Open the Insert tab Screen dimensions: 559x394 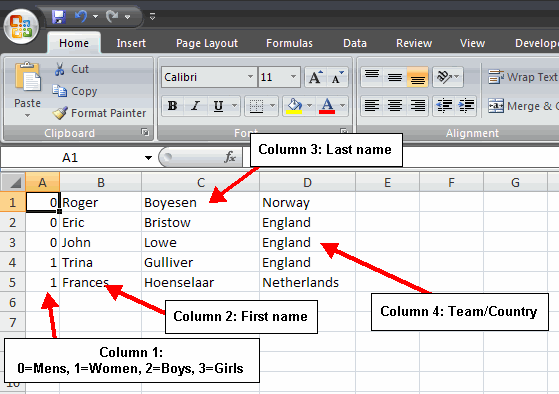click(131, 43)
